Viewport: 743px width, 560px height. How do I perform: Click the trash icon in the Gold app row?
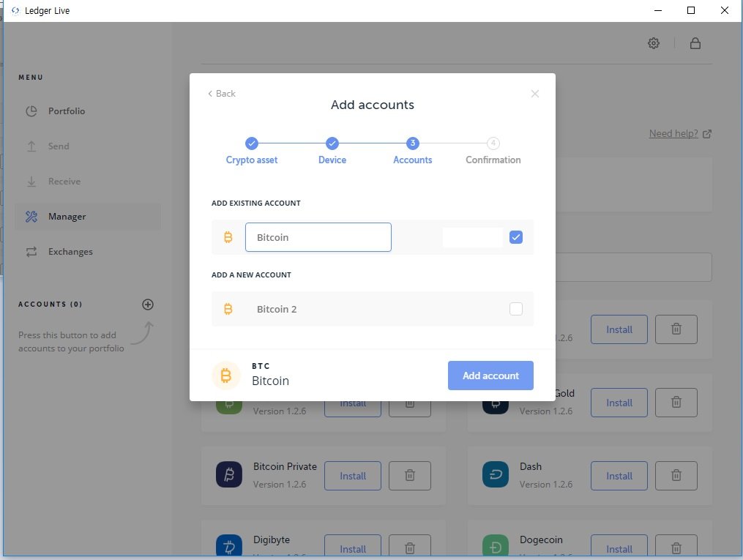(x=676, y=403)
